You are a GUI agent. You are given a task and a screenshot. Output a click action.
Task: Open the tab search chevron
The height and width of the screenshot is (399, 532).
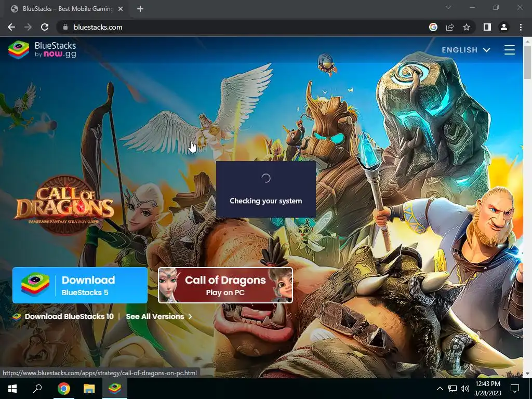(x=448, y=7)
